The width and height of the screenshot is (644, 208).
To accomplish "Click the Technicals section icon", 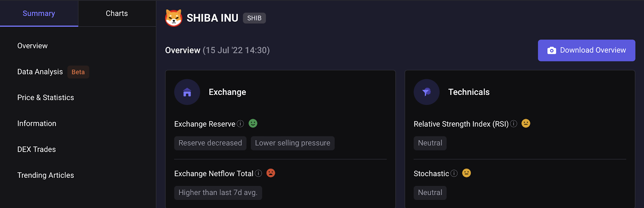I will pos(427,92).
